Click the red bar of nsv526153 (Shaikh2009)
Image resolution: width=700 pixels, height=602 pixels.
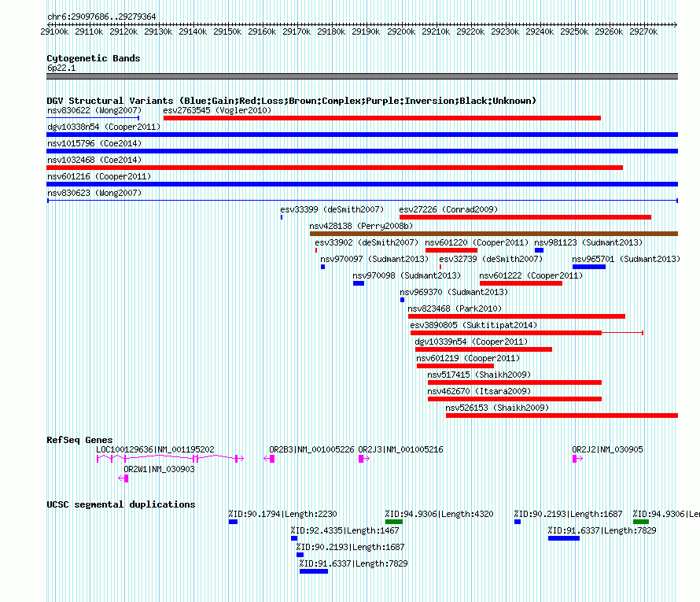[562, 415]
